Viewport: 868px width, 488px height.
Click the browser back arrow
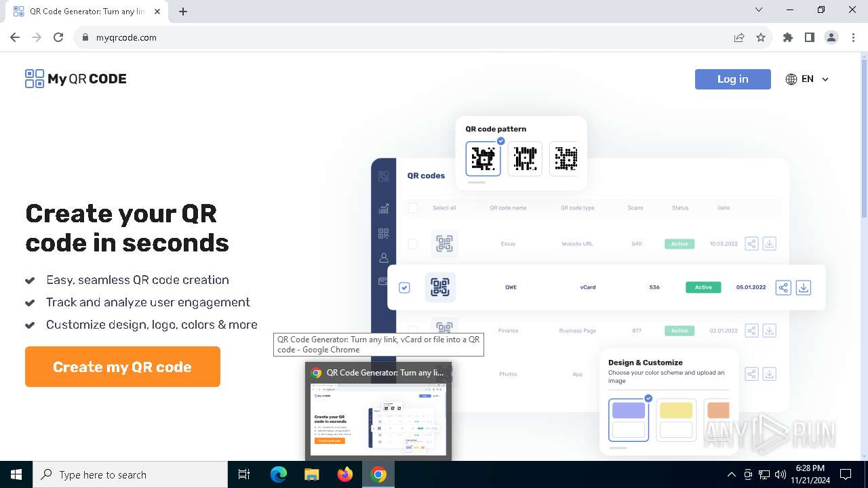[x=15, y=37]
